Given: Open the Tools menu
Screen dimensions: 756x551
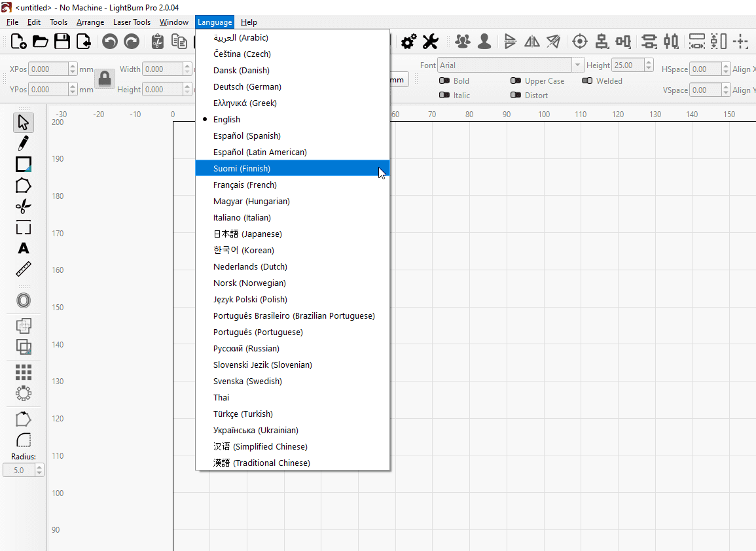Looking at the screenshot, I should (58, 22).
